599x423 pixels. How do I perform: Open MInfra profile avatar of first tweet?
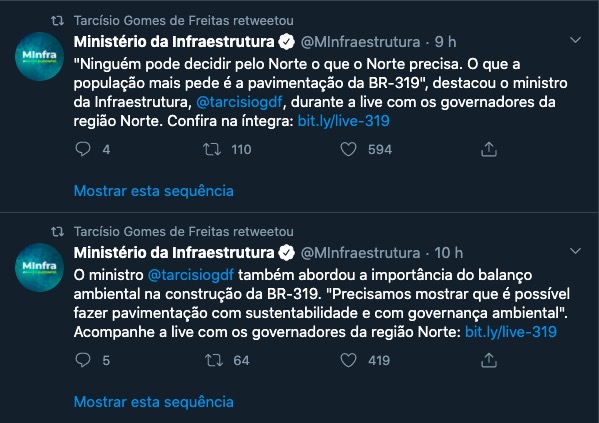(39, 56)
